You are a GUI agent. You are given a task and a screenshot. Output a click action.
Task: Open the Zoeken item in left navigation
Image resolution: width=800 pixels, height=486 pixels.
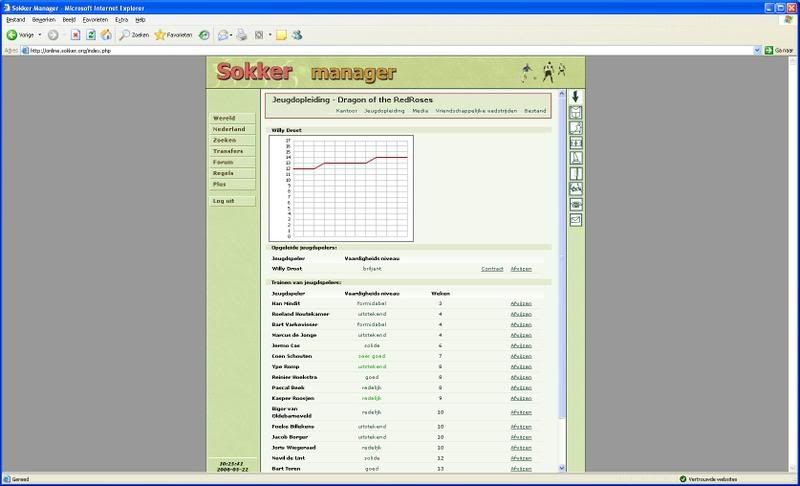tap(232, 140)
